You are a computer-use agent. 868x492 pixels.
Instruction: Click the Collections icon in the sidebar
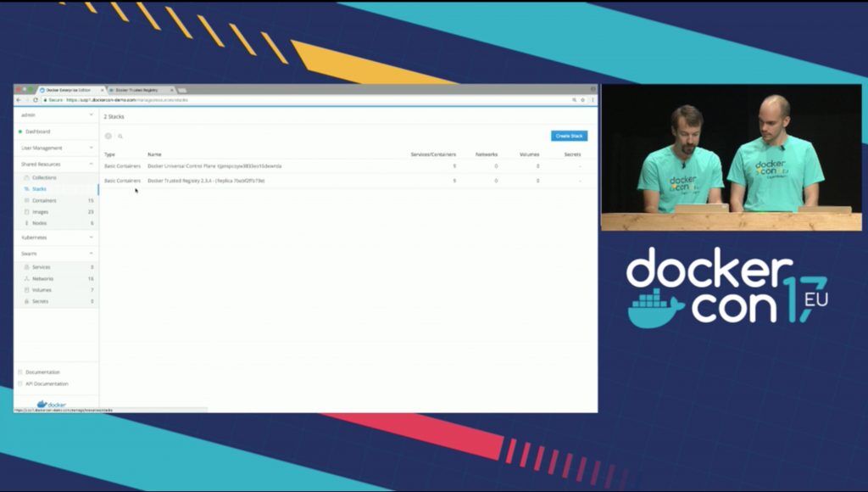(x=26, y=177)
